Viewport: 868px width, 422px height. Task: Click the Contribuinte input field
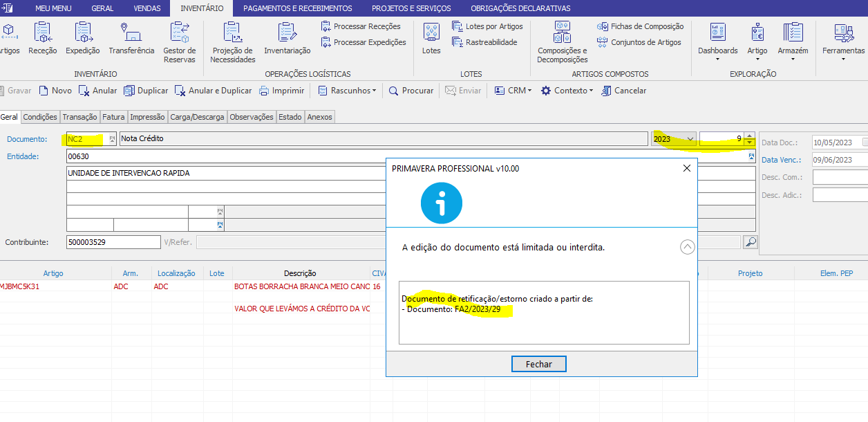(113, 242)
